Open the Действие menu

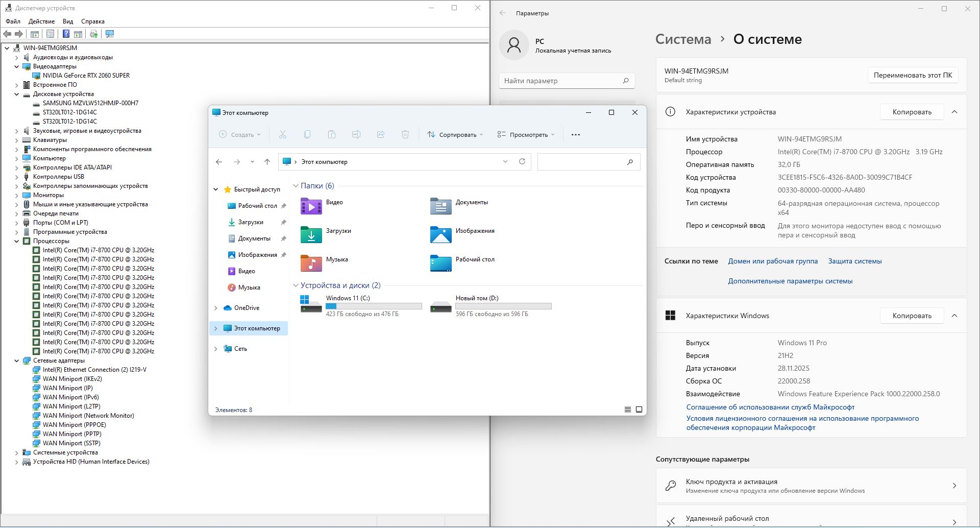41,21
